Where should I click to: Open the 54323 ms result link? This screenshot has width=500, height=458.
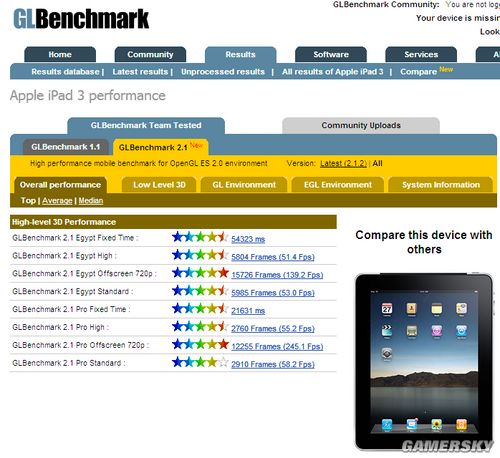[x=248, y=239]
